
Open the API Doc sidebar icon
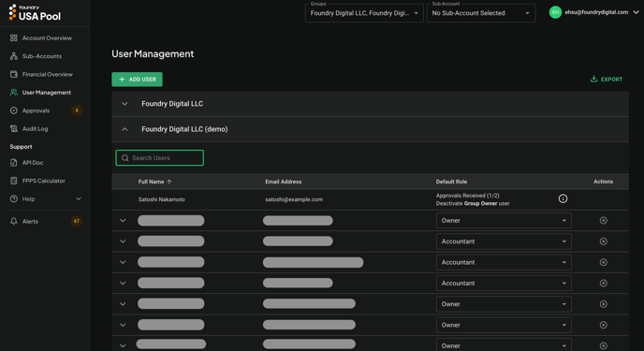click(x=13, y=163)
